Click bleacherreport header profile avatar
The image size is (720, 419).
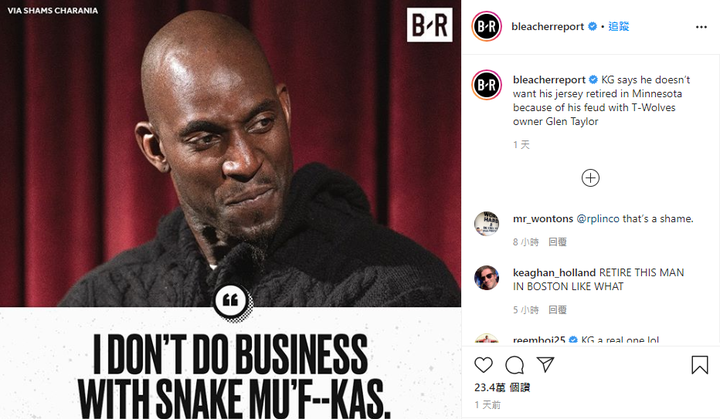[487, 27]
